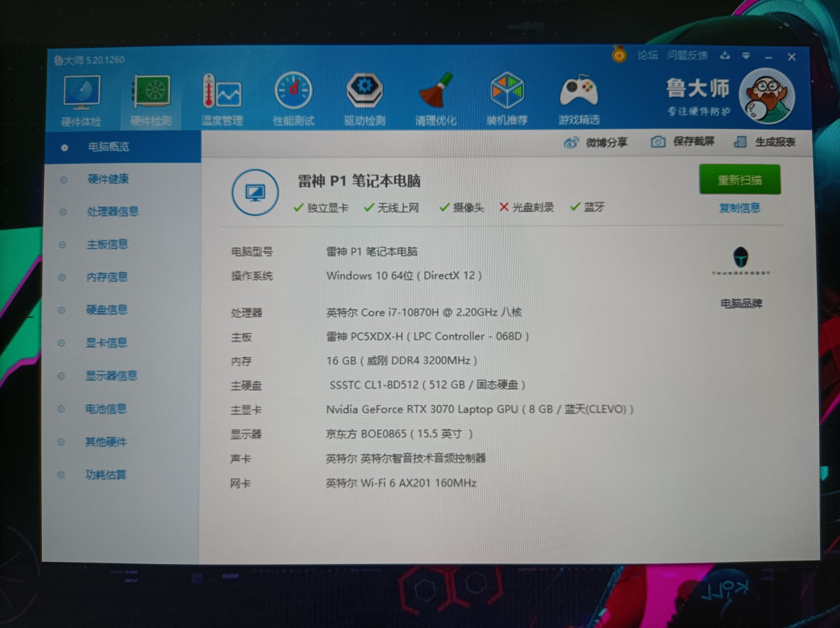Click the 微博分享 share label
The width and height of the screenshot is (840, 628).
point(606,143)
